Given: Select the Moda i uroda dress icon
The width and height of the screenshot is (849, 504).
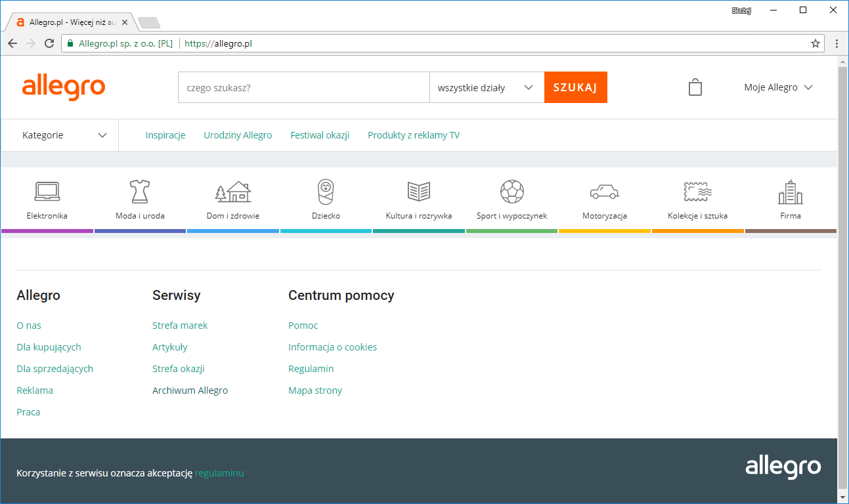Looking at the screenshot, I should (x=140, y=192).
